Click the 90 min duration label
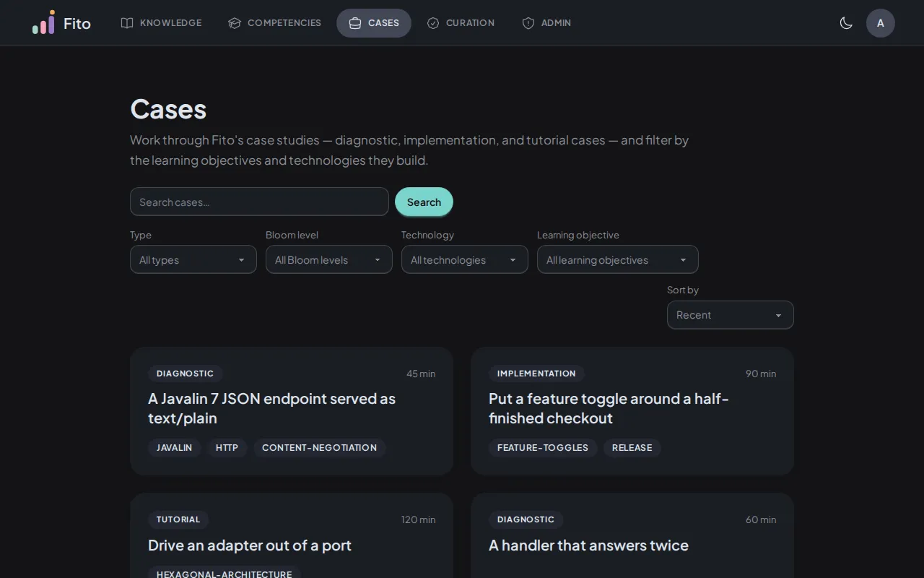The image size is (924, 578). (x=761, y=374)
